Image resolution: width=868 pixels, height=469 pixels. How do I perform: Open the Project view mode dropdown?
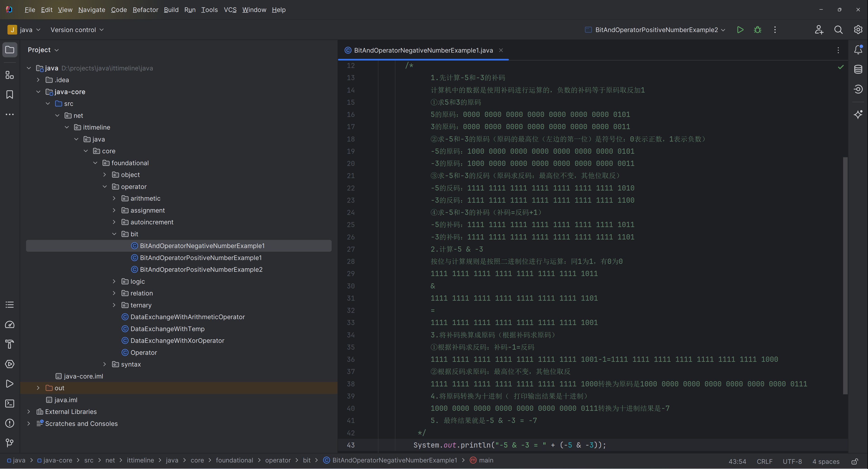click(43, 50)
